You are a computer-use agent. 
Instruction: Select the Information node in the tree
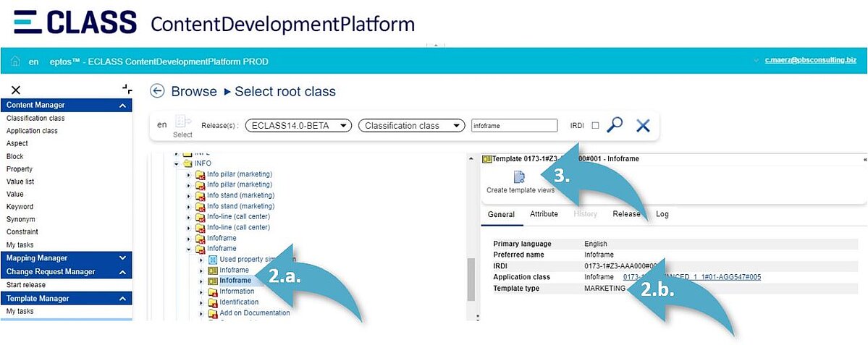[x=237, y=291]
